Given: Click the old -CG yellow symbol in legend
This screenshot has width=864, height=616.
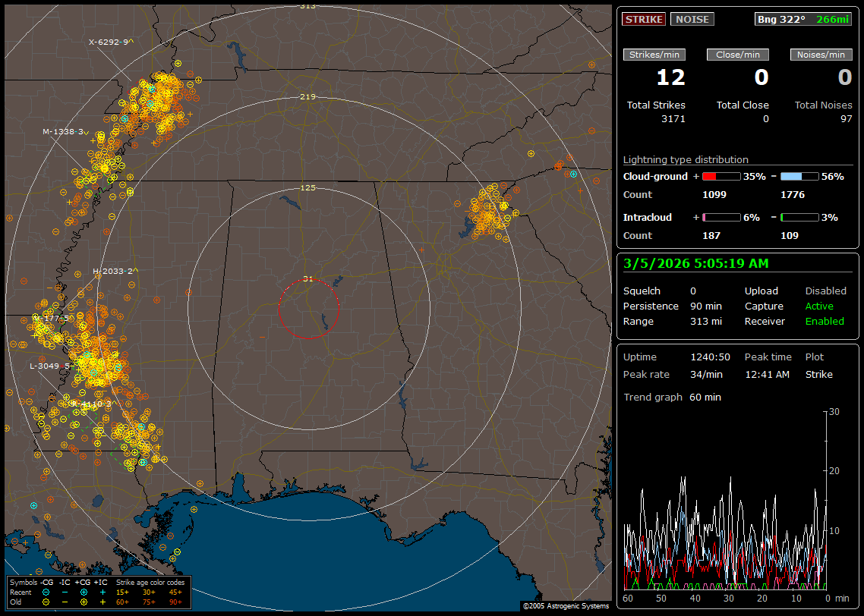Looking at the screenshot, I should point(46,602).
